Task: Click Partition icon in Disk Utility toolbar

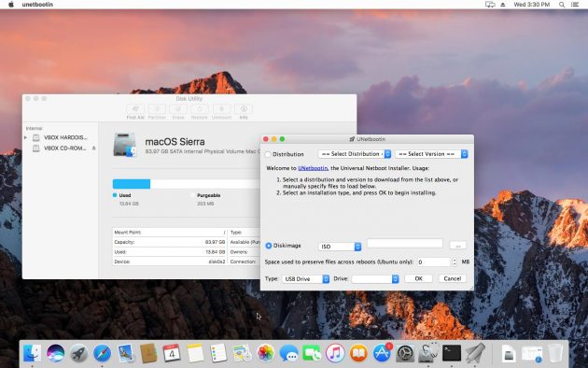Action: (x=157, y=109)
